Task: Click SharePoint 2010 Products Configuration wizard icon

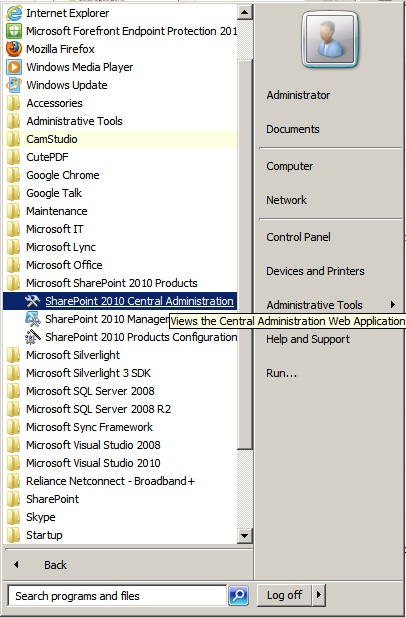Action: [x=32, y=337]
